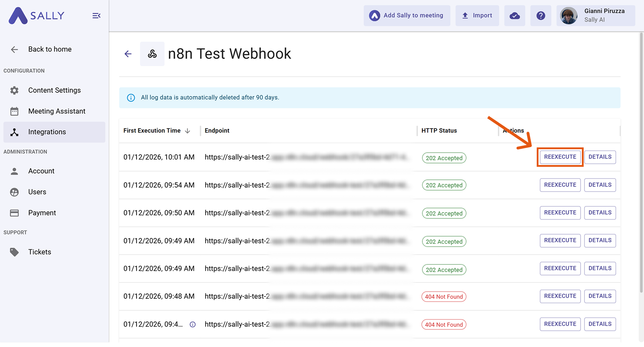The width and height of the screenshot is (644, 347).
Task: Reexecute the 10:01 AM webhook call
Action: [x=560, y=157]
